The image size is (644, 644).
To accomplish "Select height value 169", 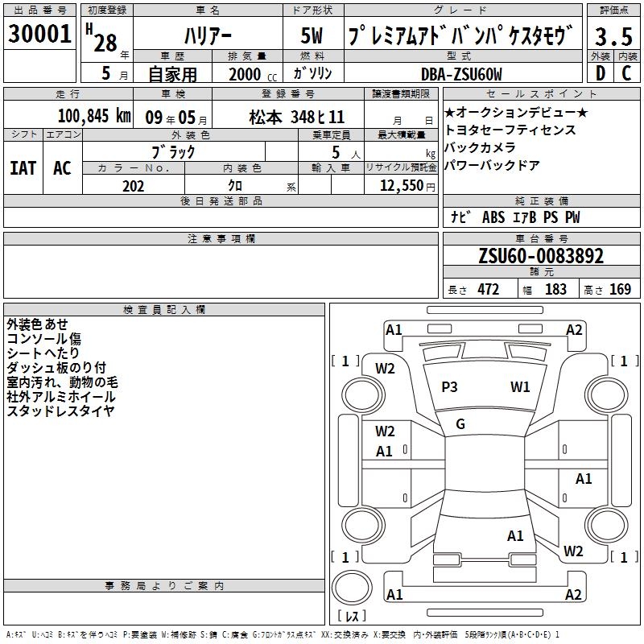I will click(620, 289).
